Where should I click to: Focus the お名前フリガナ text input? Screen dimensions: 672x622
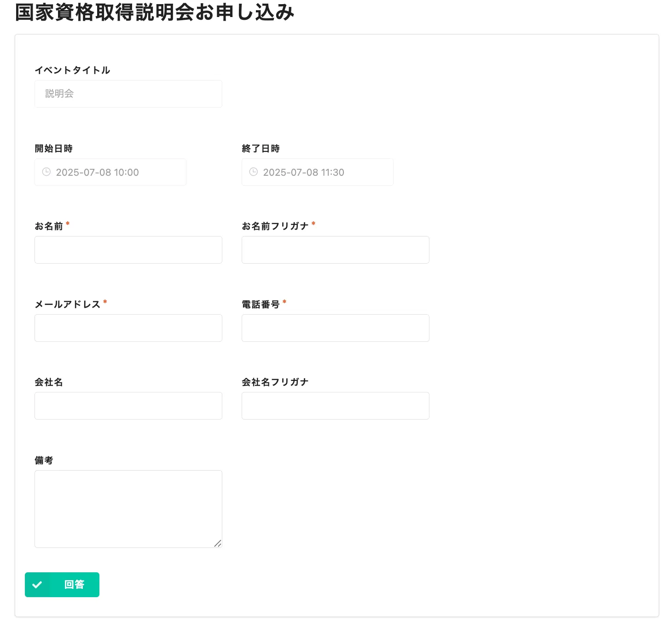335,250
